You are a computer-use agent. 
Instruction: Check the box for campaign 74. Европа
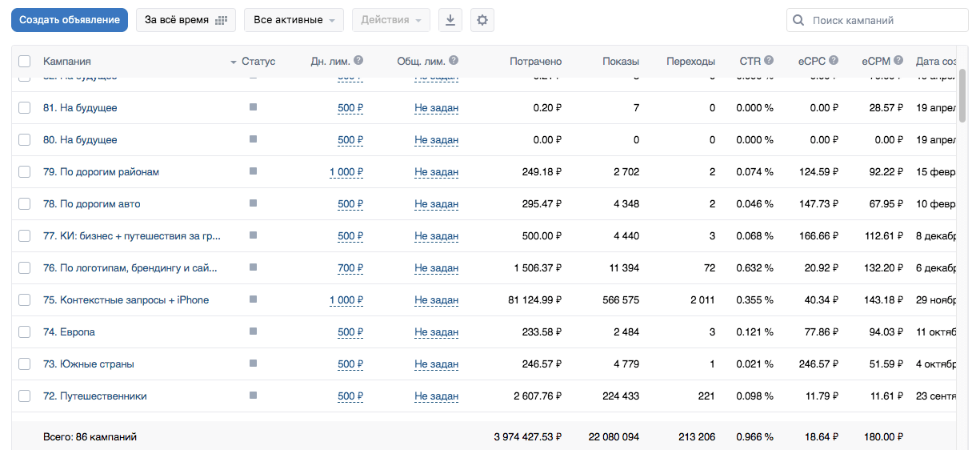pos(24,332)
